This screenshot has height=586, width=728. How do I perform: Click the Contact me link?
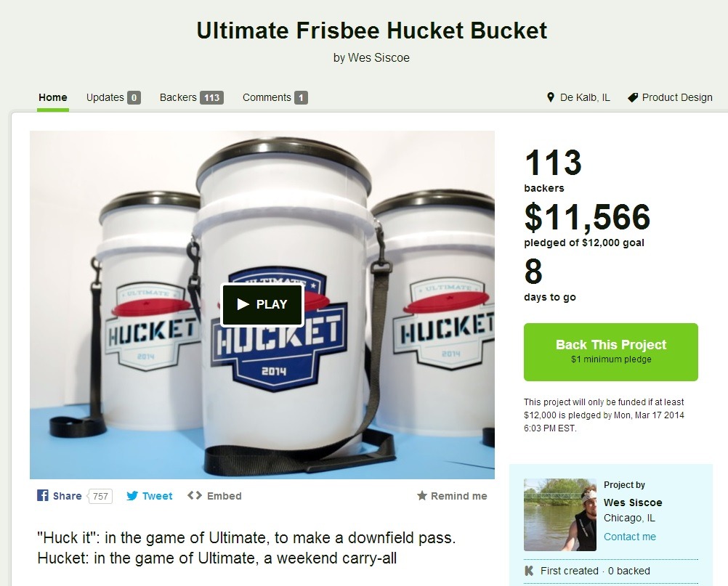[630, 537]
